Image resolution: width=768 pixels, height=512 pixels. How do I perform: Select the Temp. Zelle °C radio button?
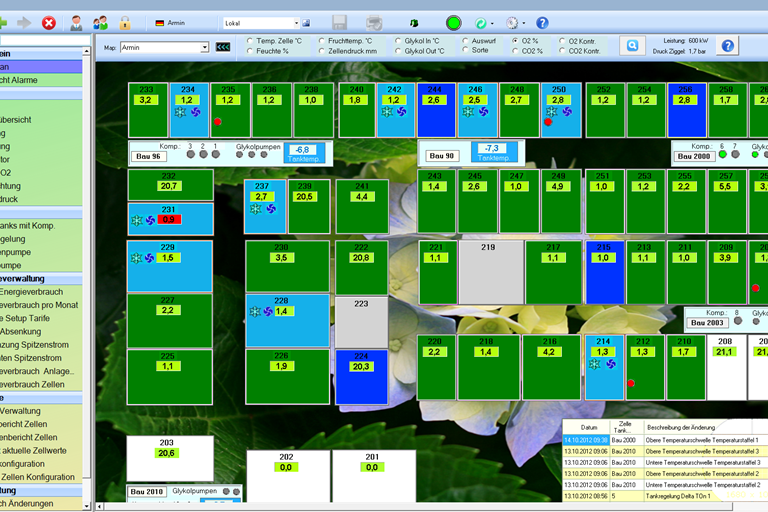[250, 41]
